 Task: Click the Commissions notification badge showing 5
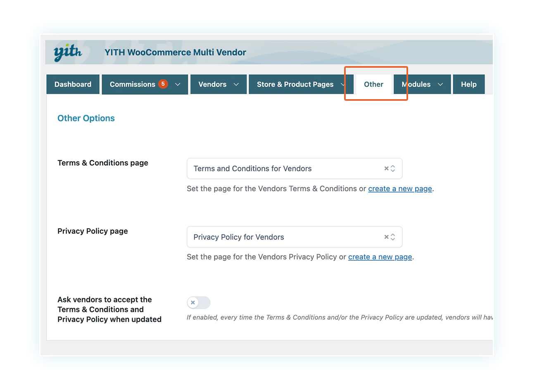163,84
